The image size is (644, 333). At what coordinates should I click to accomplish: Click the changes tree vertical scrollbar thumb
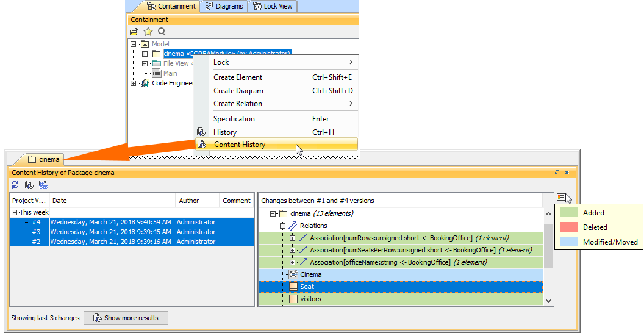[548, 246]
